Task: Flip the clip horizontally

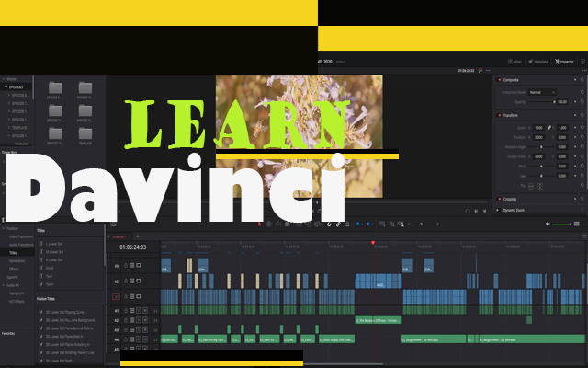Action: click(531, 186)
